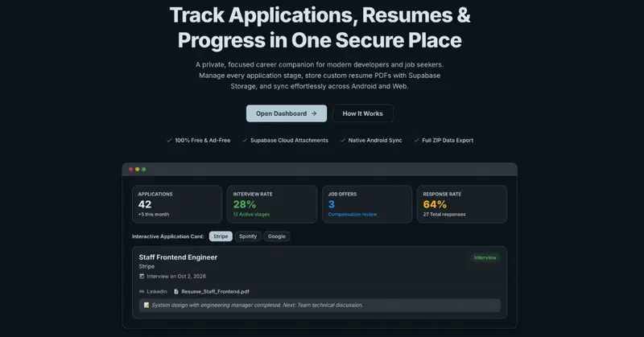
Task: Click the Compensation review text
Action: (353, 214)
